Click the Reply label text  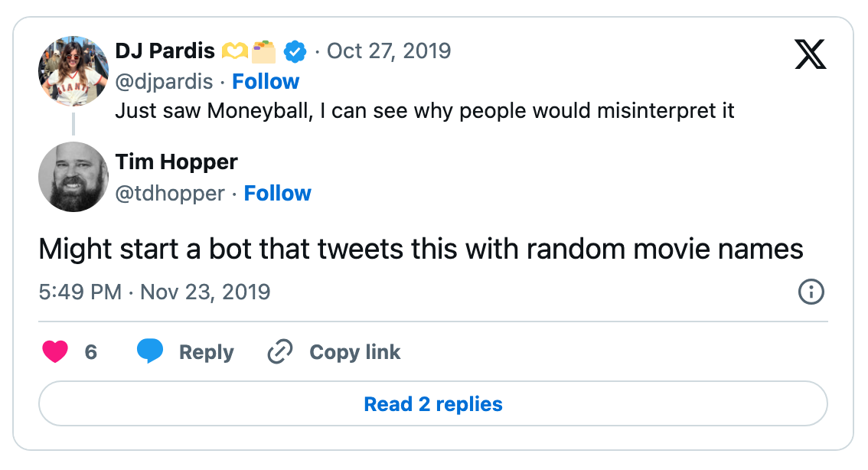tap(207, 352)
